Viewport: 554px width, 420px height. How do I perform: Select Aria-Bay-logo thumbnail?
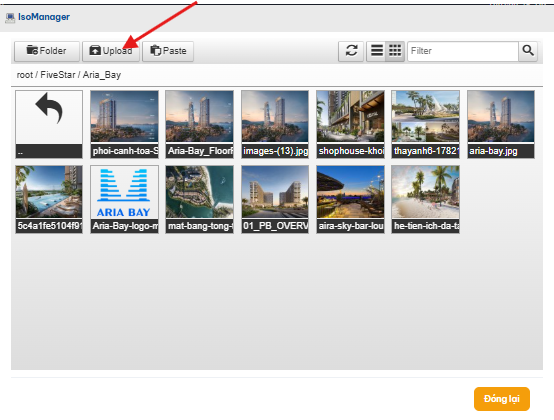[x=124, y=199]
